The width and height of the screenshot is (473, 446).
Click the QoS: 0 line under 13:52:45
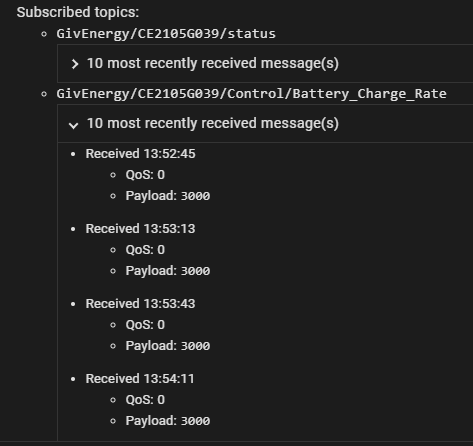[145, 175]
